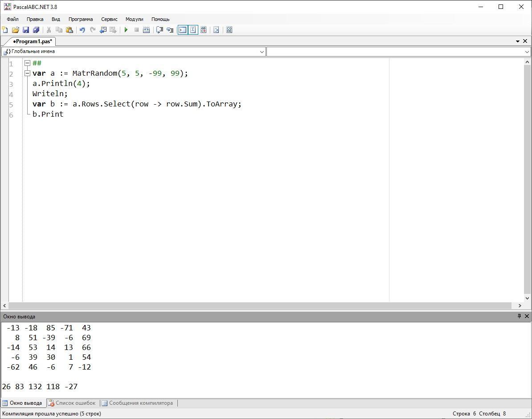The width and height of the screenshot is (532, 419).
Task: Click output value -71 in first matrix row
Action: [66, 328]
